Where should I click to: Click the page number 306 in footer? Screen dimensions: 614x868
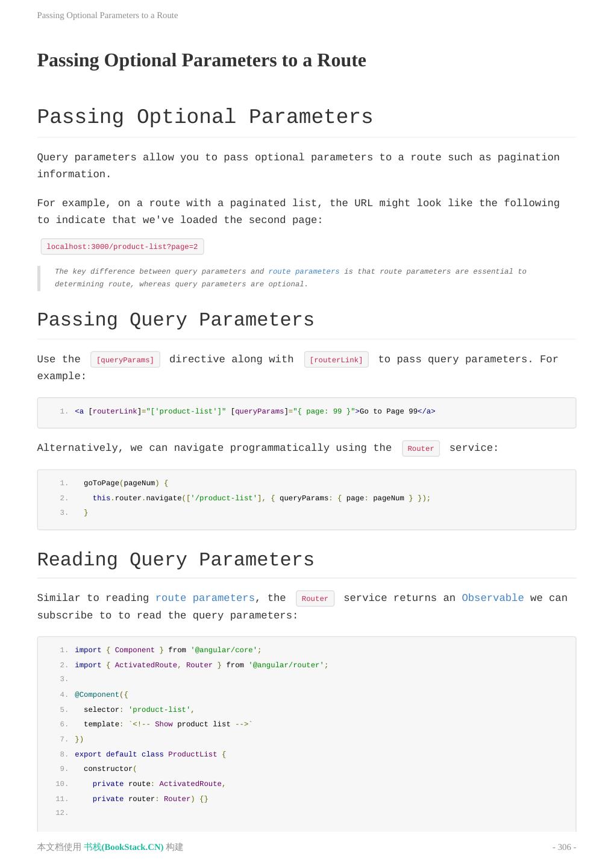564,847
